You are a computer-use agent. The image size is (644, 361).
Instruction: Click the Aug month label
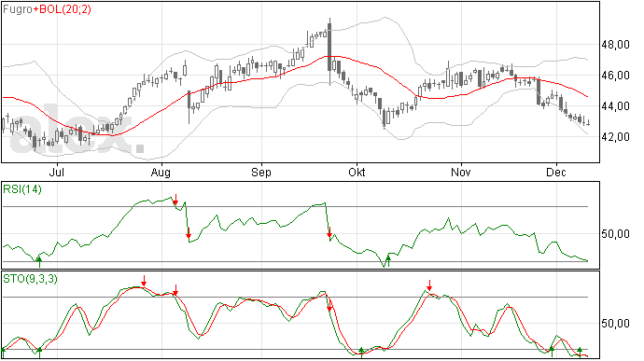tap(161, 172)
